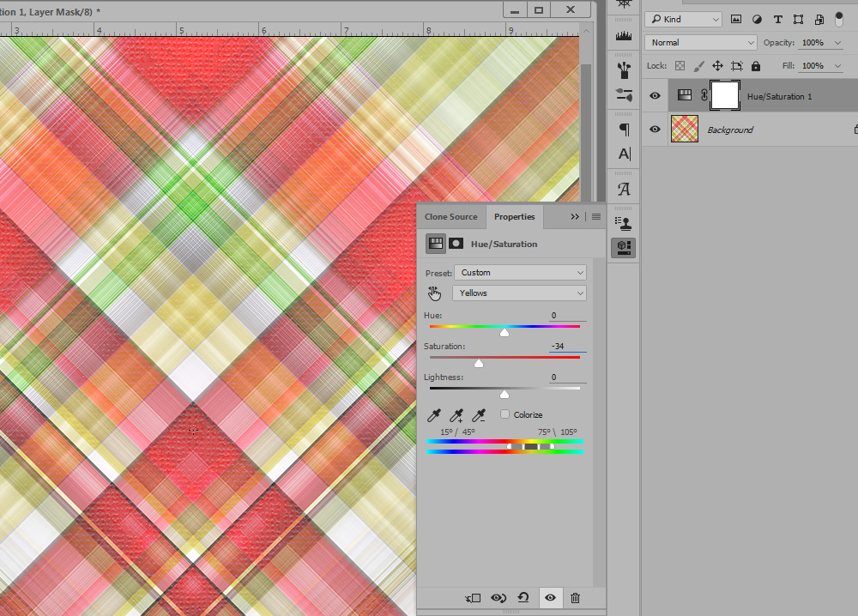This screenshot has height=616, width=858.
Task: Click the Hue/Saturation adjustment layer thumbnail icon
Action: click(685, 95)
